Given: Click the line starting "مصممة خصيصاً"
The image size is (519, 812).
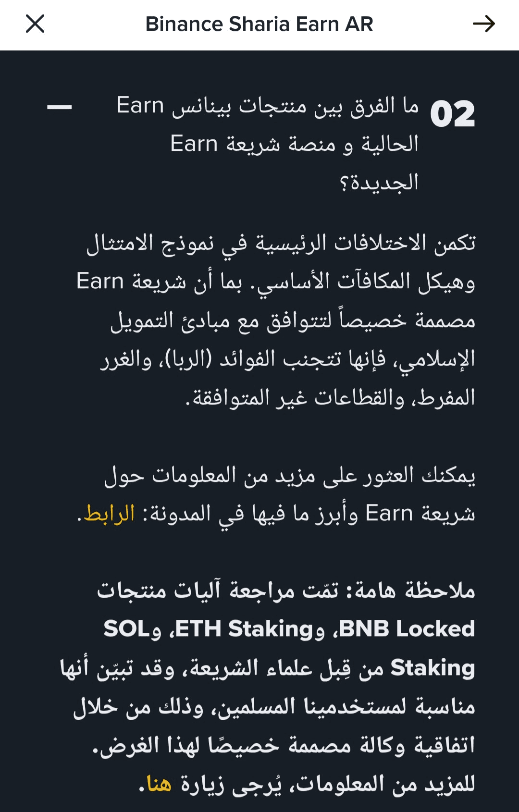Looking at the screenshot, I should click(x=293, y=320).
